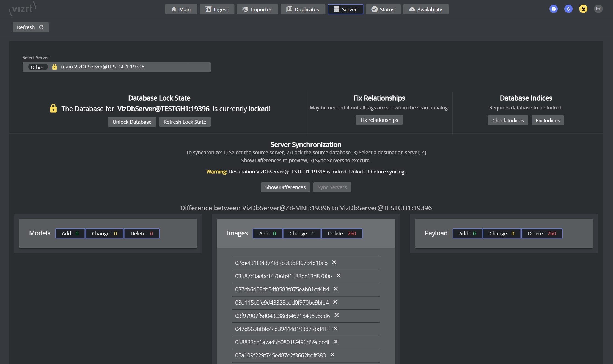
Task: Open the Availability tab
Action: coord(426,9)
